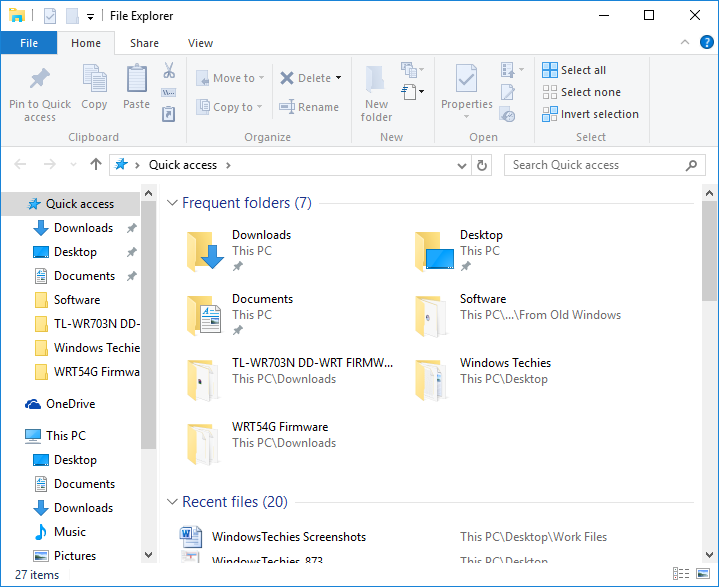Switch to the View ribbon tab

[200, 43]
